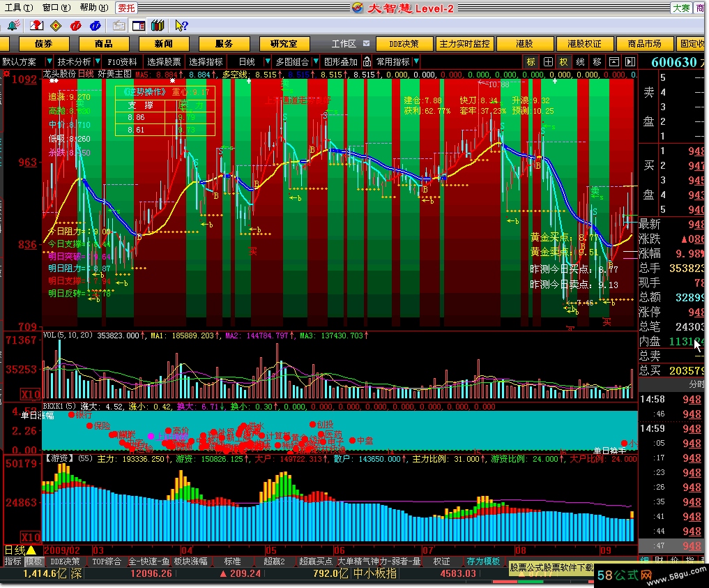Expand the 默认方案 dropdown arrow

point(49,61)
